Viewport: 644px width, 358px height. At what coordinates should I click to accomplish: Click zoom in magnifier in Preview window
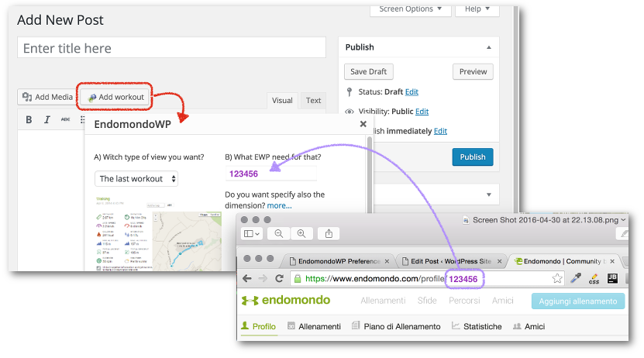[301, 233]
